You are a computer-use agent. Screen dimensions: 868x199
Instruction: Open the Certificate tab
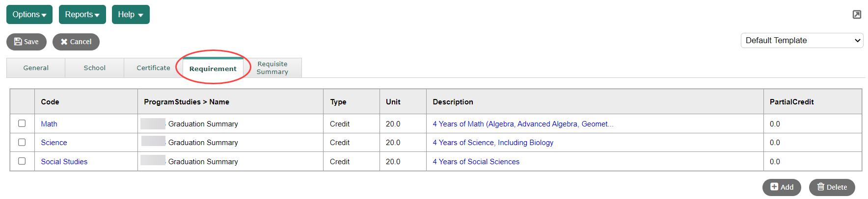(x=153, y=68)
